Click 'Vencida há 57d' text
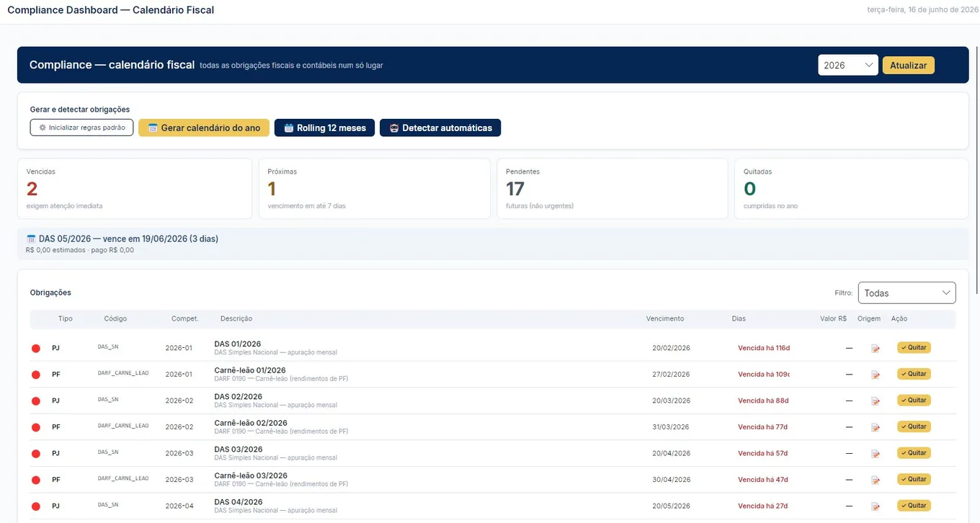 coord(762,453)
